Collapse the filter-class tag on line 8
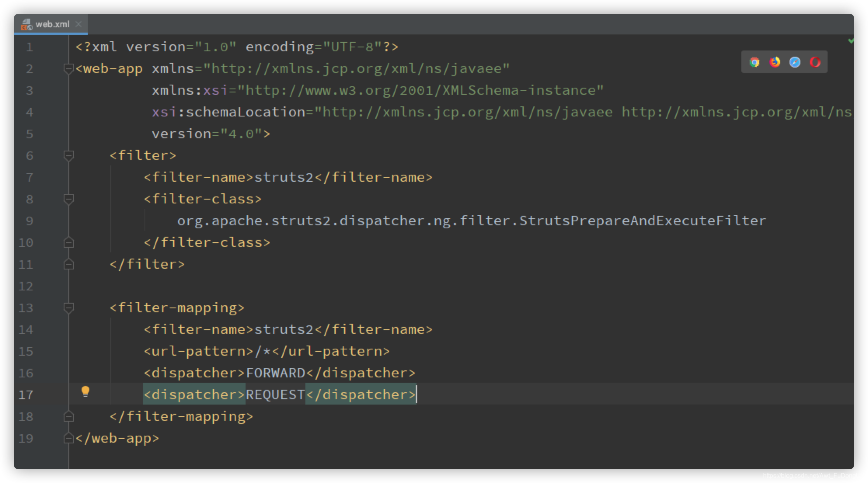 tap(68, 200)
